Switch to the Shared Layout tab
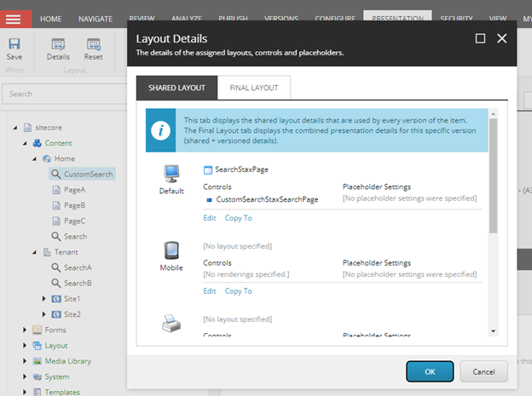The height and width of the screenshot is (396, 532). pyautogui.click(x=176, y=88)
